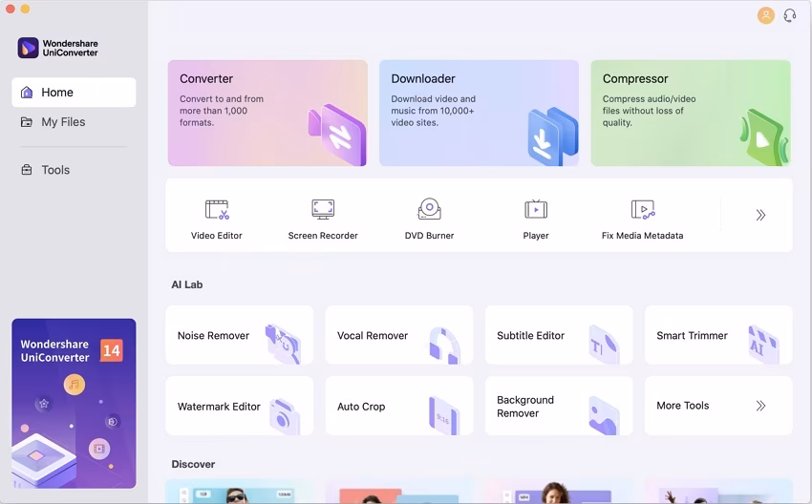812x504 pixels.
Task: Open the Video Editor tool icon
Action: [217, 210]
